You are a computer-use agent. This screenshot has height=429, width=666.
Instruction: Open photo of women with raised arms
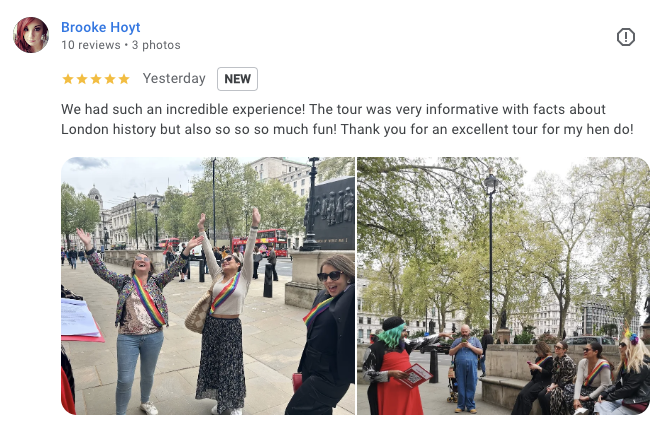[208, 286]
